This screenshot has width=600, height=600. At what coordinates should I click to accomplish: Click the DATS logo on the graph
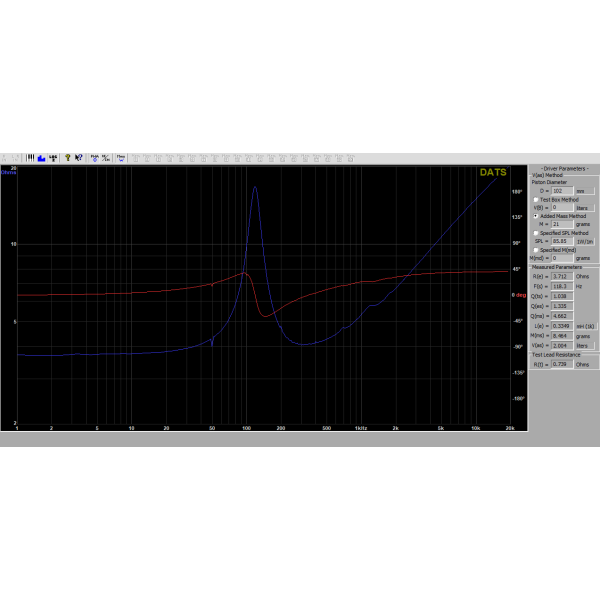[493, 172]
